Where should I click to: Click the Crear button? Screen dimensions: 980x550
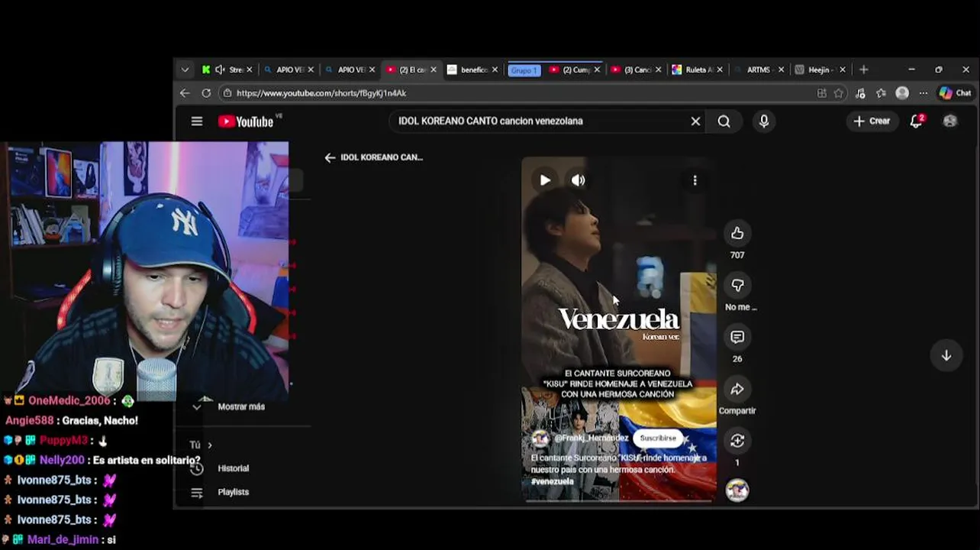872,121
